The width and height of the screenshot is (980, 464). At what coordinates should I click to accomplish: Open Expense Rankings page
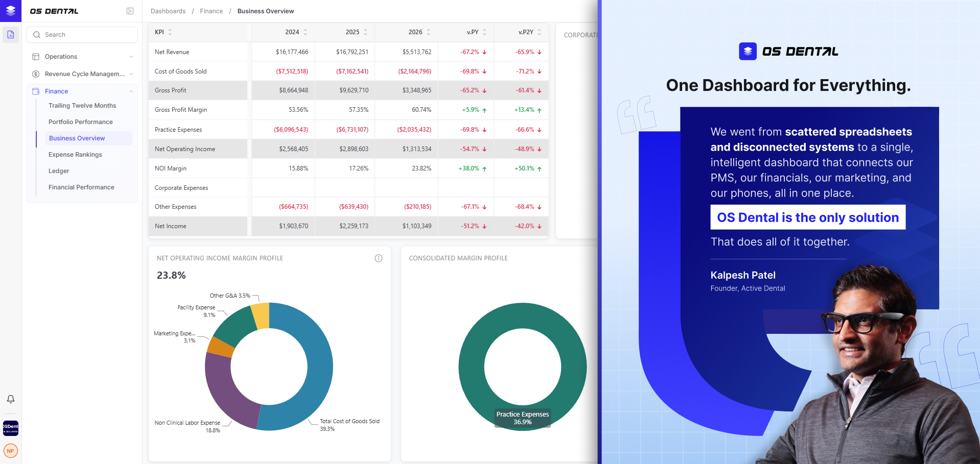(x=75, y=155)
